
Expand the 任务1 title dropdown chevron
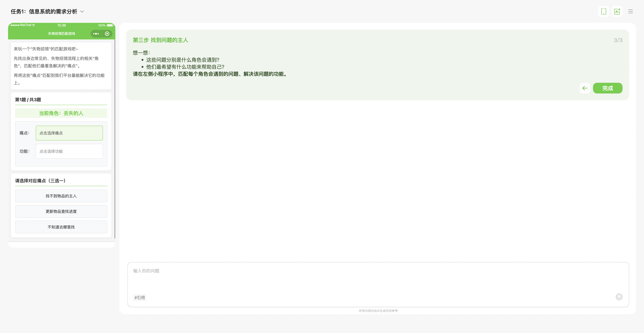pos(82,12)
